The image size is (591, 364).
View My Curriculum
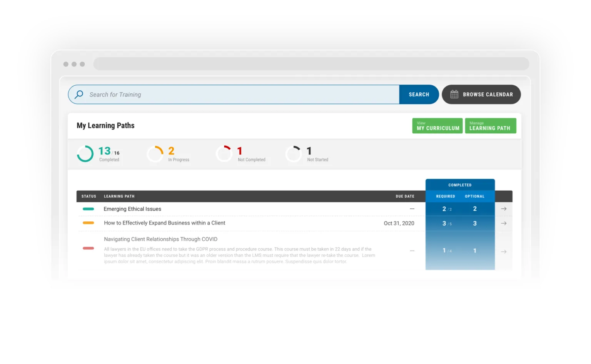click(x=437, y=126)
